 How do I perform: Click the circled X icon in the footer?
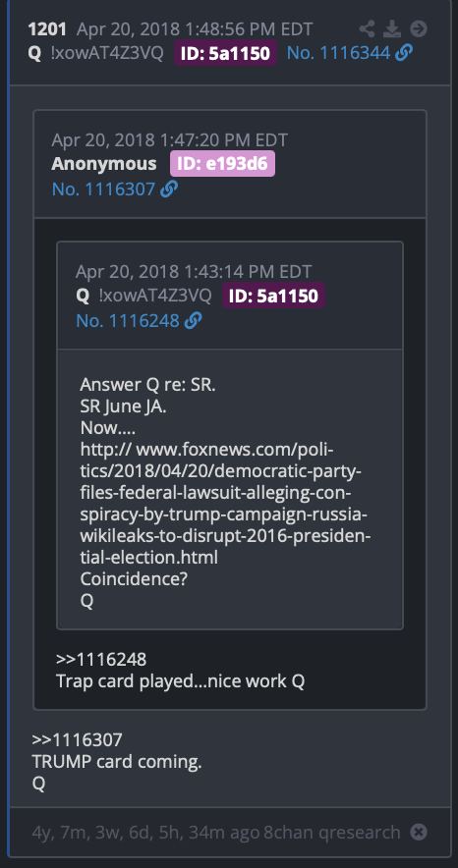[x=420, y=832]
